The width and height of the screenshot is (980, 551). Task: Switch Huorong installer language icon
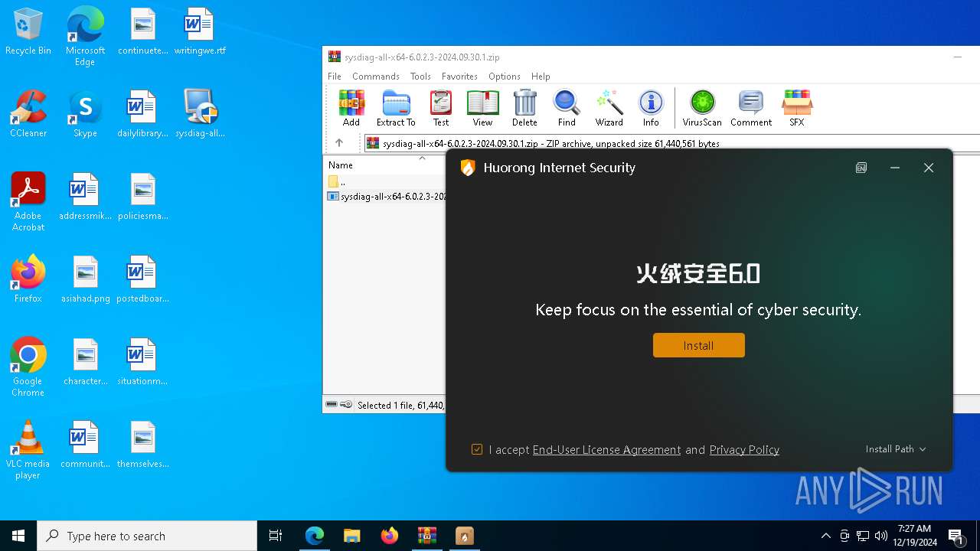tap(861, 168)
